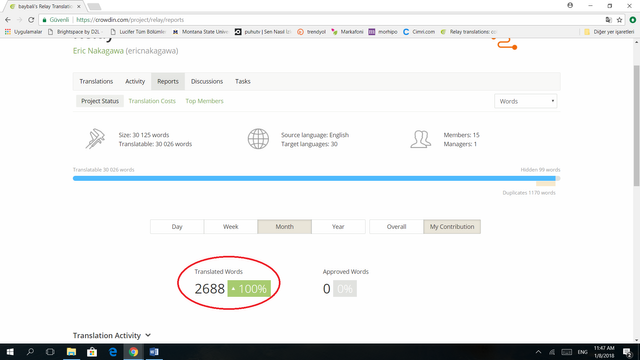The image size is (640, 360).
Task: Open Edge browser from taskbar
Action: 113,352
